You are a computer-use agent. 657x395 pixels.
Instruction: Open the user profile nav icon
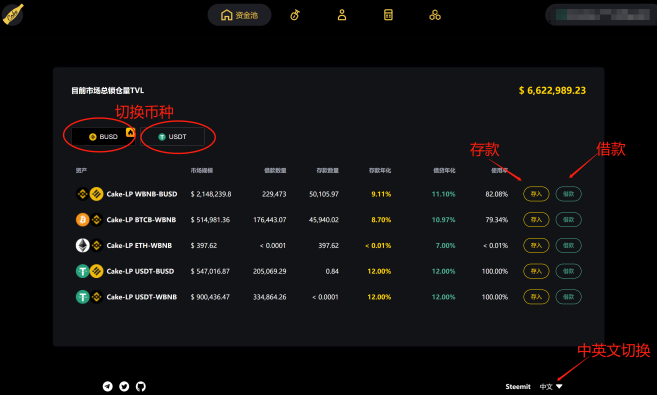tap(342, 15)
